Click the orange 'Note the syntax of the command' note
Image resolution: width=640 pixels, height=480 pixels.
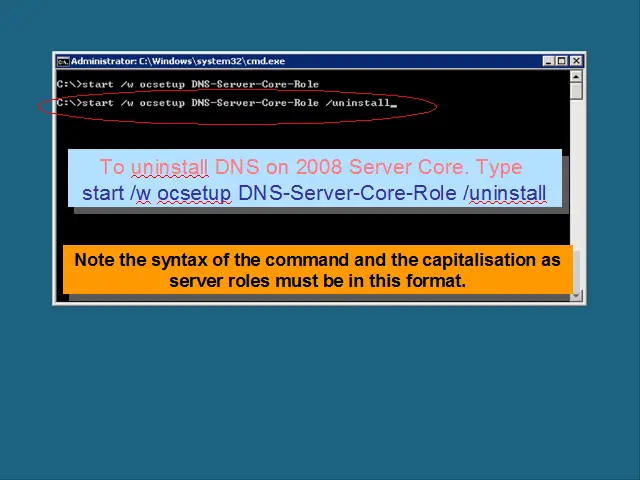tap(318, 270)
